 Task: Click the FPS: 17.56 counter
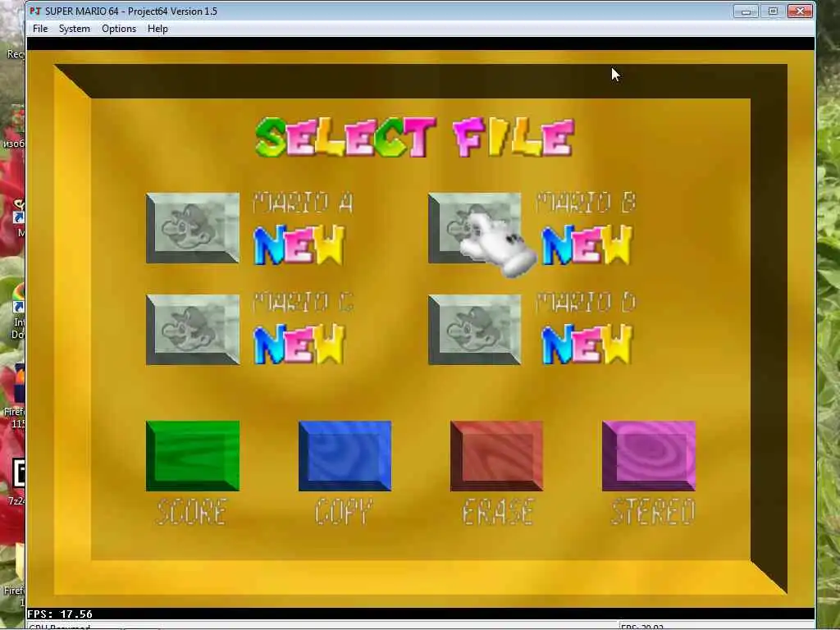(59, 614)
